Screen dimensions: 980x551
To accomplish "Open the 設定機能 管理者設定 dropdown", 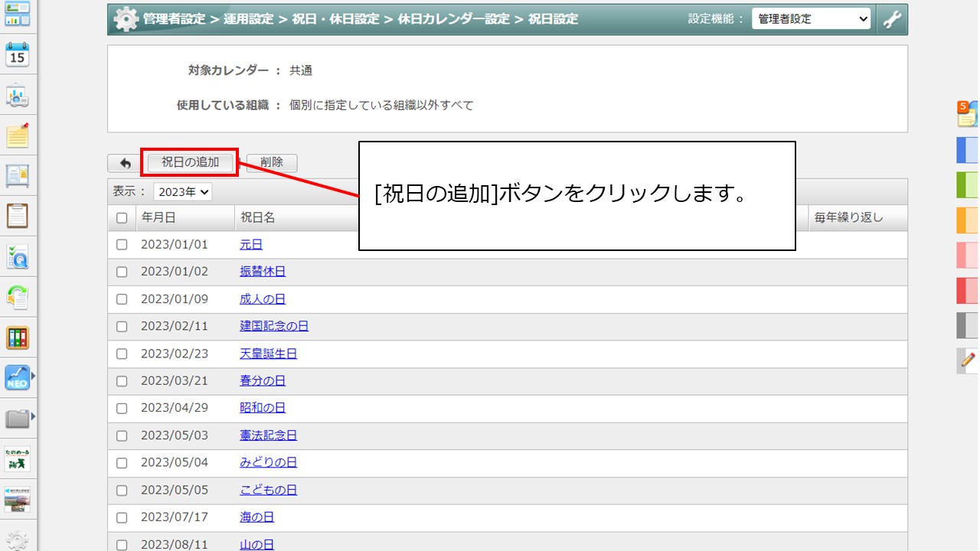I will [x=812, y=19].
